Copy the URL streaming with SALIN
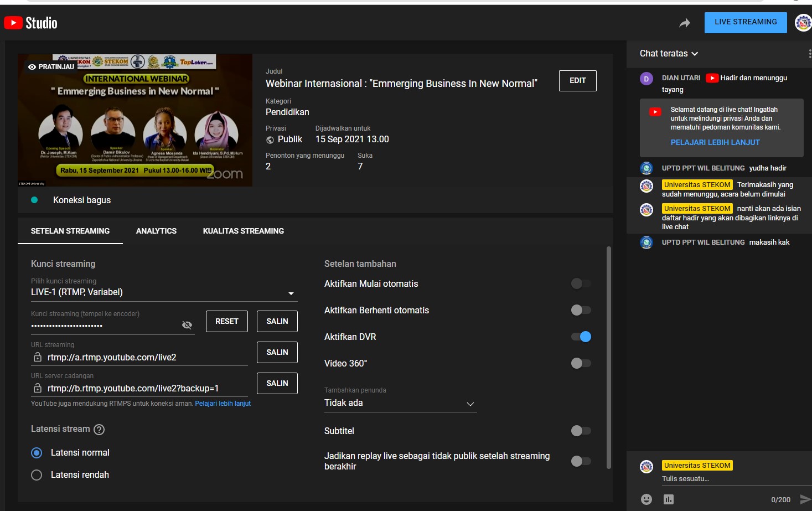 tap(277, 352)
